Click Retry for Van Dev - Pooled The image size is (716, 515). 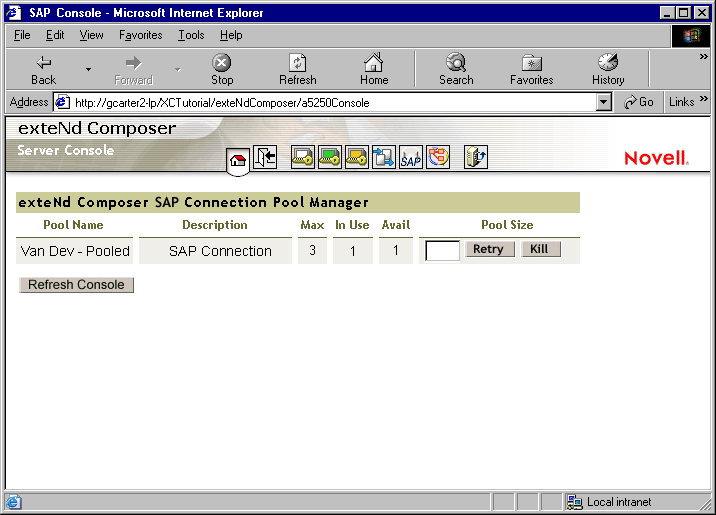coord(490,249)
